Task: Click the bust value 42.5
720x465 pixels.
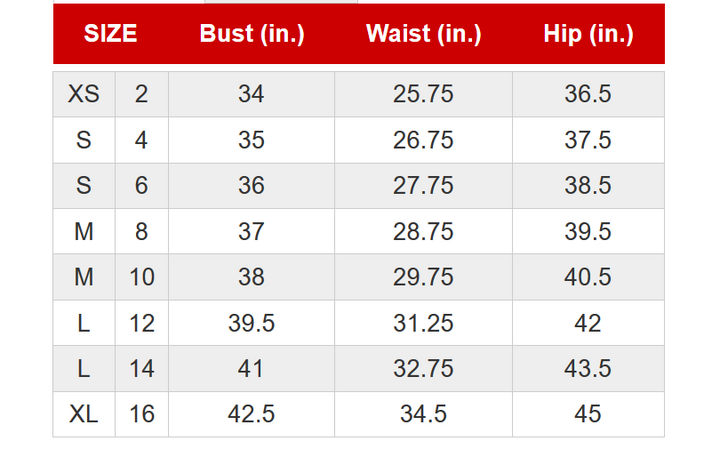Action: pyautogui.click(x=251, y=414)
